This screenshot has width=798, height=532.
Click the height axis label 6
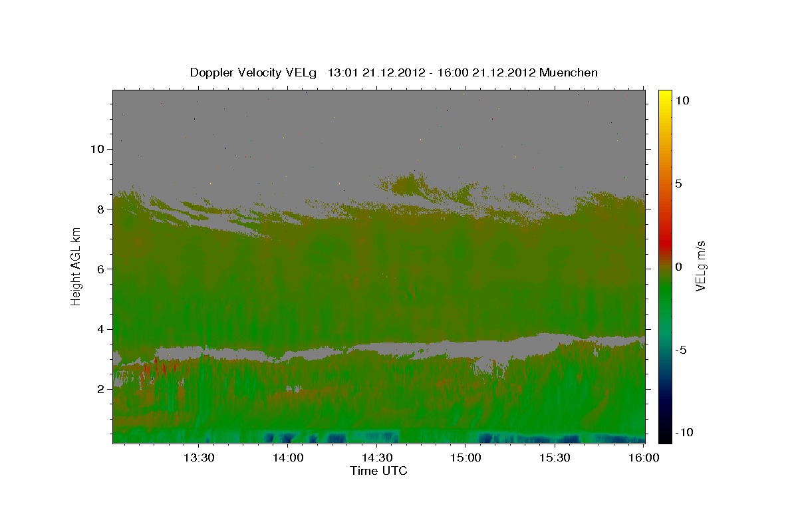100,269
